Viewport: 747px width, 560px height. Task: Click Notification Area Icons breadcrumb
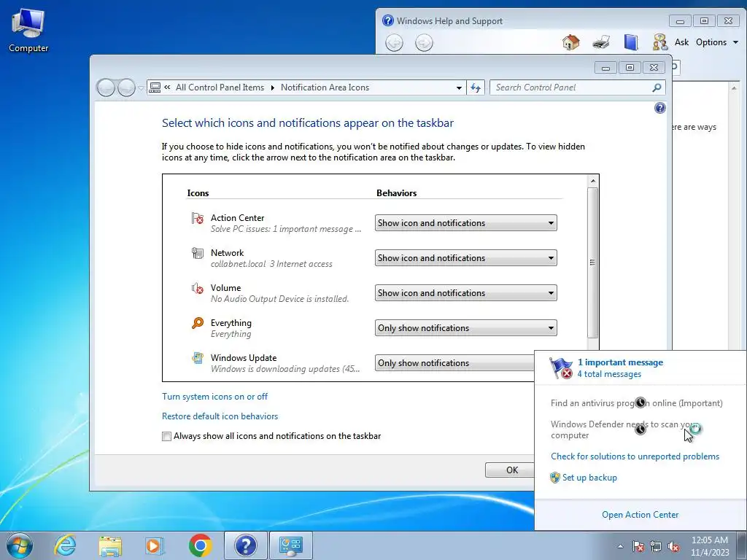[325, 87]
